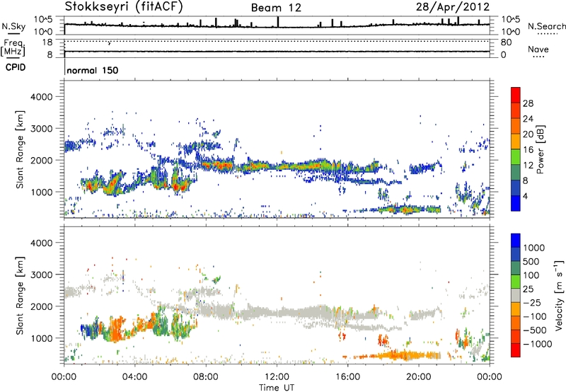Viewport: 566px width, 392px height.
Task: Pick the teal green Velocity colorbar segment
Action: (x=516, y=267)
